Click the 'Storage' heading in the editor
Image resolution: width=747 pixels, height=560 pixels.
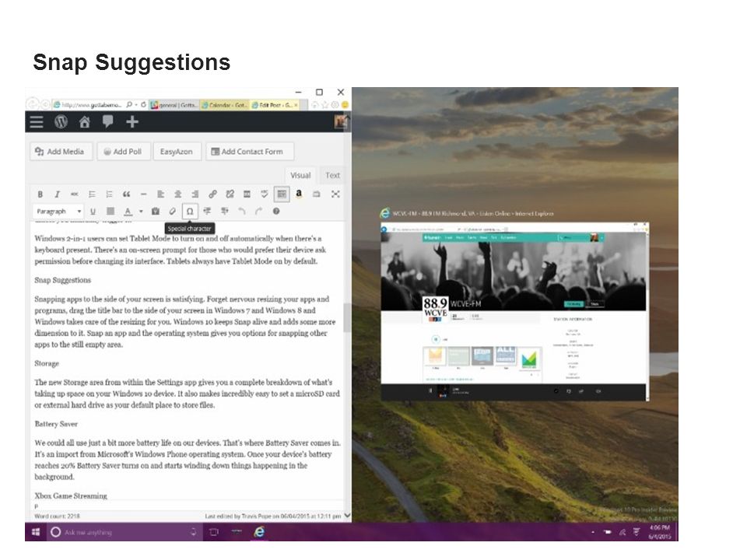pyautogui.click(x=47, y=363)
